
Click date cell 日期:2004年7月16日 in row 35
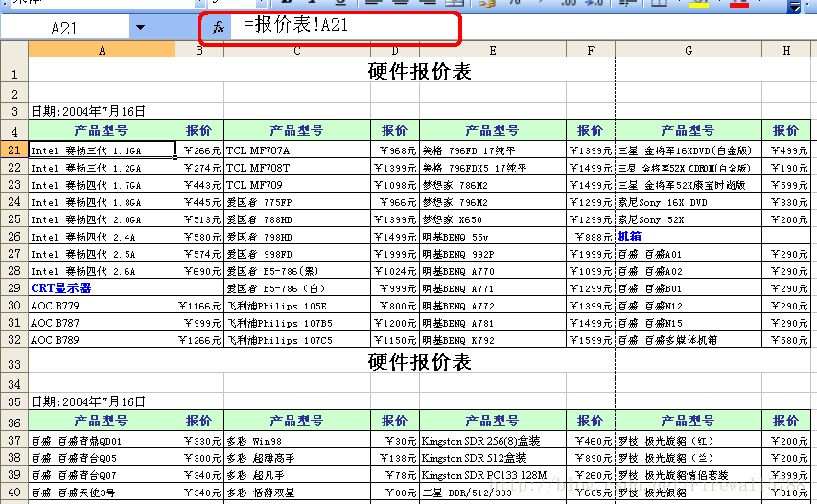click(88, 401)
